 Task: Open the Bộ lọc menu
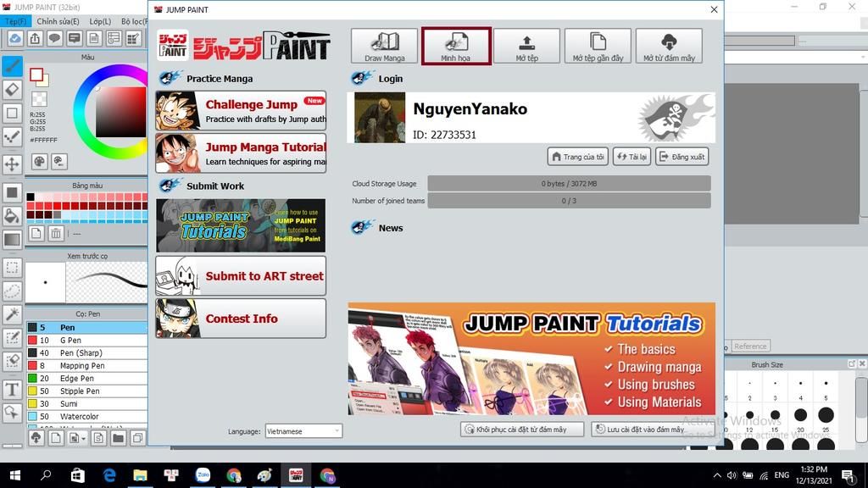coord(134,21)
